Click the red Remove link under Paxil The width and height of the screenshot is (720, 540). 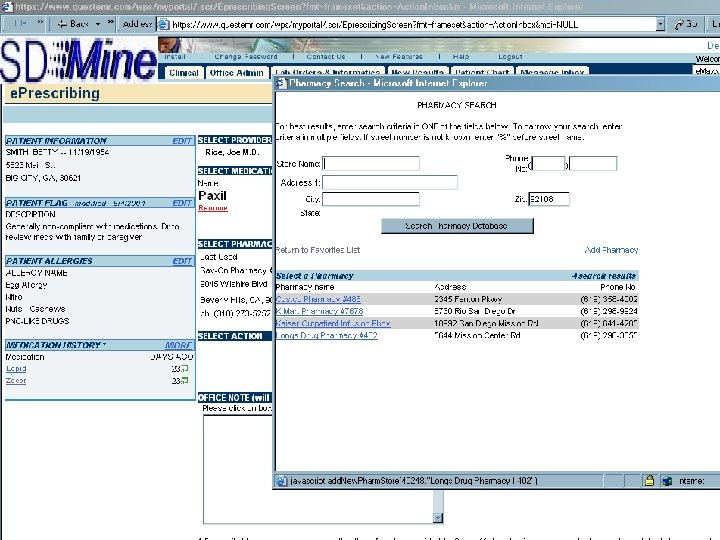point(213,208)
